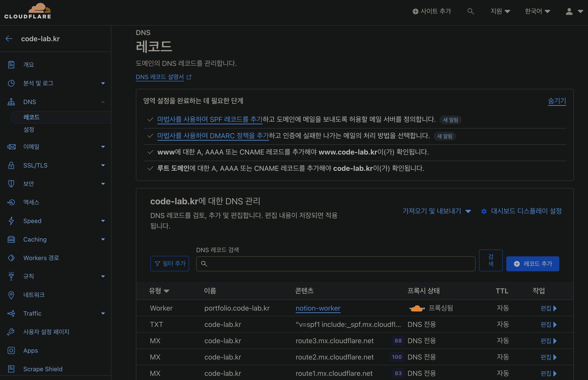Click the 이메일 envelope icon
Viewport: 588px width, 380px height.
[x=11, y=147]
